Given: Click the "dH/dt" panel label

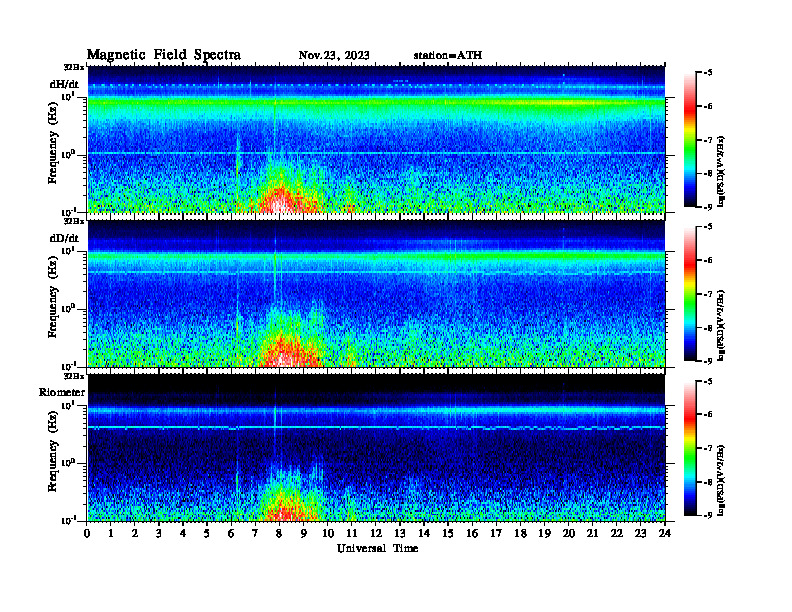Looking at the screenshot, I should tap(64, 84).
